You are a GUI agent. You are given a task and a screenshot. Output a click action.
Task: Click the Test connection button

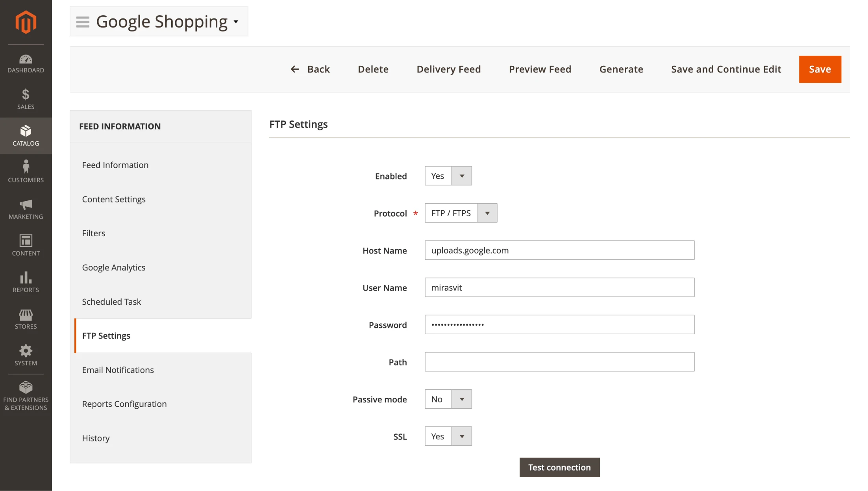click(x=559, y=467)
